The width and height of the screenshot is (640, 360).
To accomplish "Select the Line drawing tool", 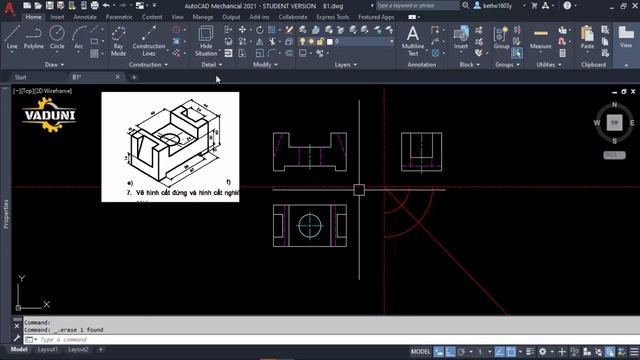I will [12, 38].
